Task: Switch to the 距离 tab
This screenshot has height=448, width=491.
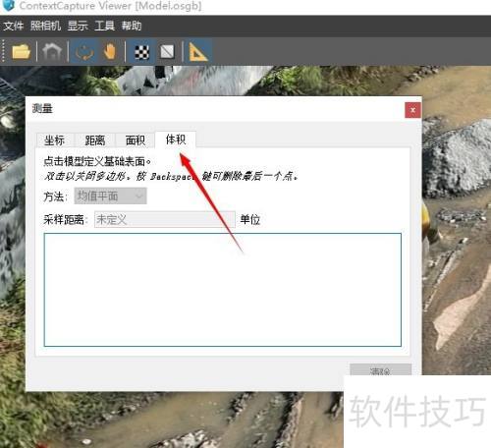Action: [95, 140]
